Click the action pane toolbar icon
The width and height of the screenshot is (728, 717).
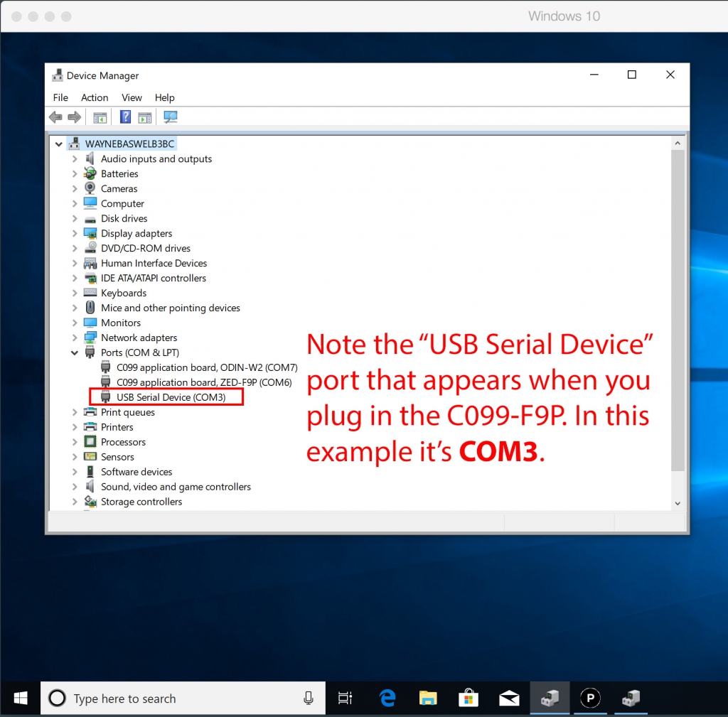145,117
